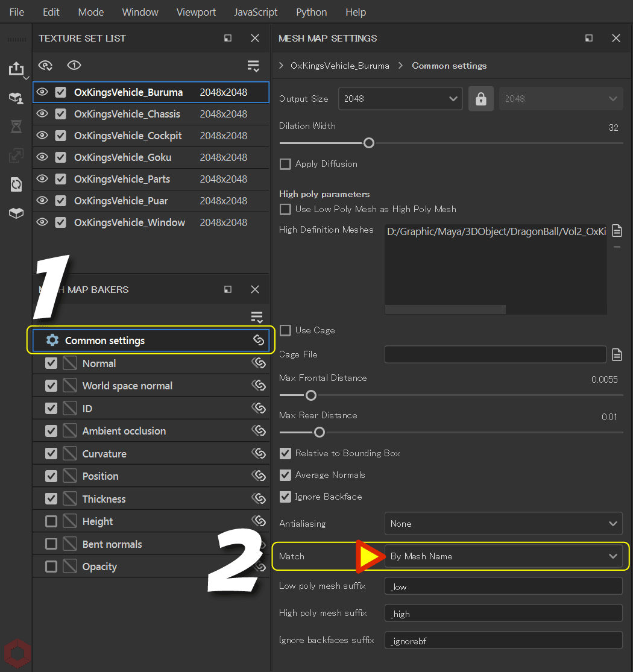Check the Use Cage option
633x672 pixels.
click(286, 330)
